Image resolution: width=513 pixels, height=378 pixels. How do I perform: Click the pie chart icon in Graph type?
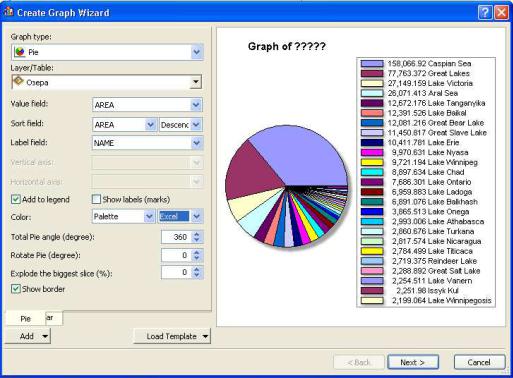click(20, 52)
